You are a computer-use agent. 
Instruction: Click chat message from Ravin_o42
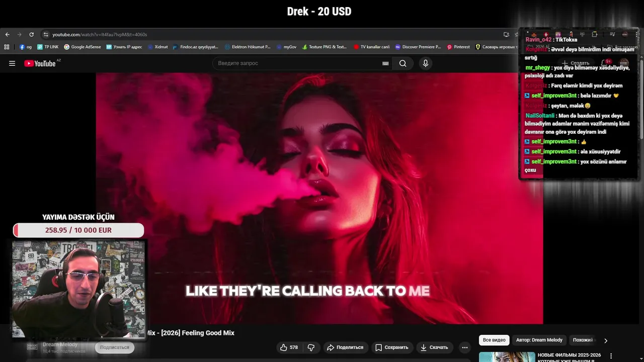point(551,40)
